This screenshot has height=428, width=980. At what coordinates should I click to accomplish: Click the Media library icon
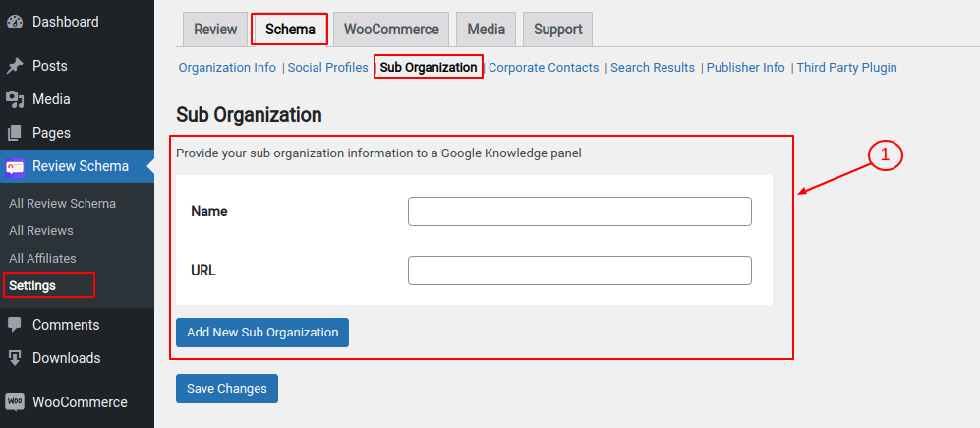(15, 99)
